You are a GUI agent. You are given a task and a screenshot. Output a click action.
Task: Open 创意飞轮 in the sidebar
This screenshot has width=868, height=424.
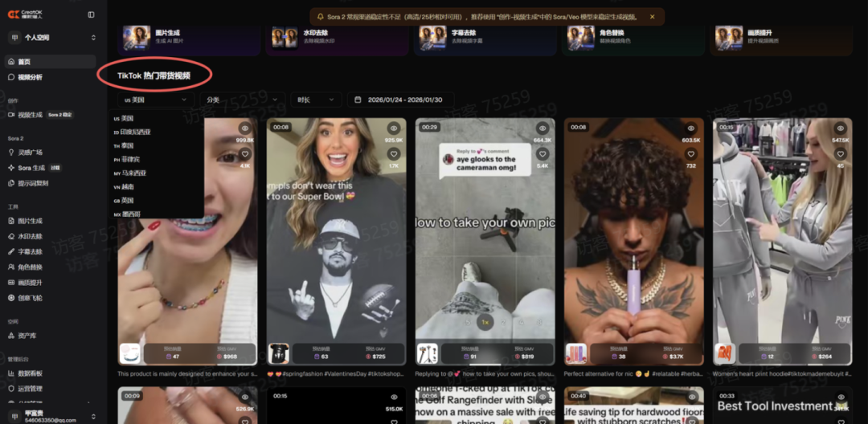(50, 298)
